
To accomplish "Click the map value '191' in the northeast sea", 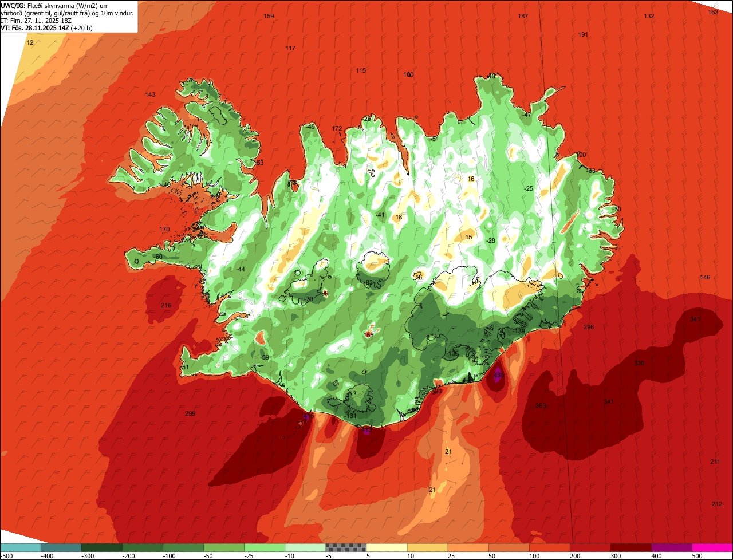I will point(583,34).
